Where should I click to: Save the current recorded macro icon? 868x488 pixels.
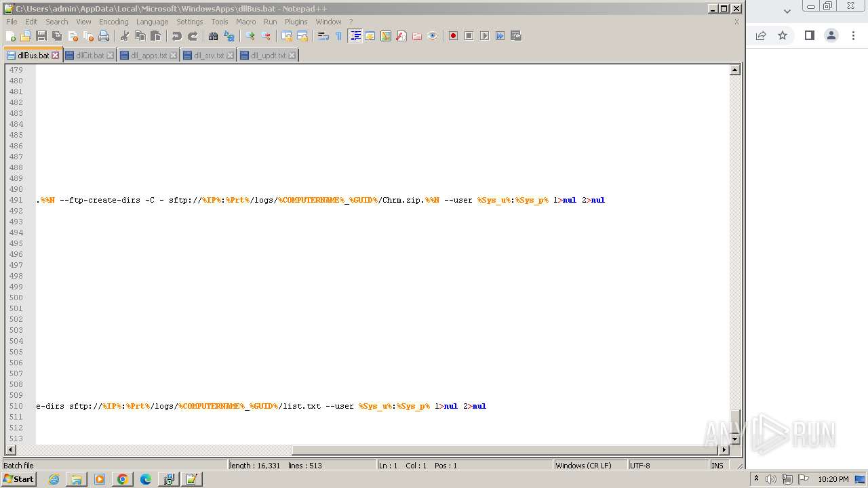[516, 36]
